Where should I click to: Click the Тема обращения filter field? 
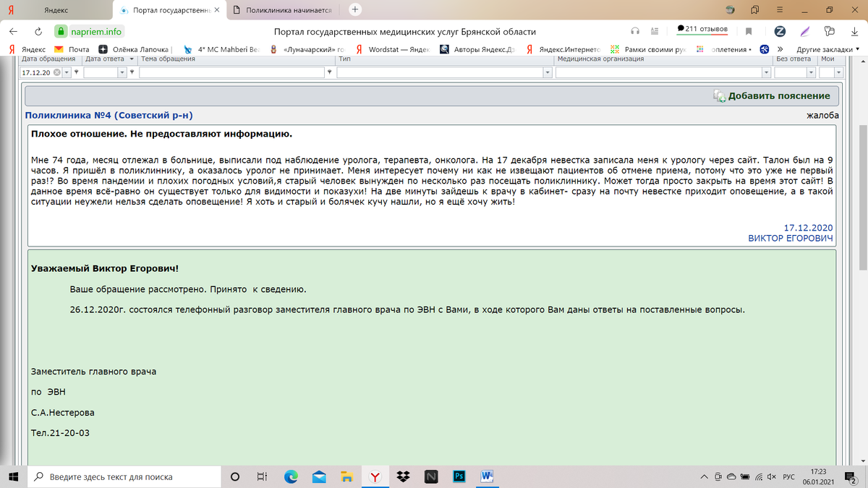tap(232, 73)
